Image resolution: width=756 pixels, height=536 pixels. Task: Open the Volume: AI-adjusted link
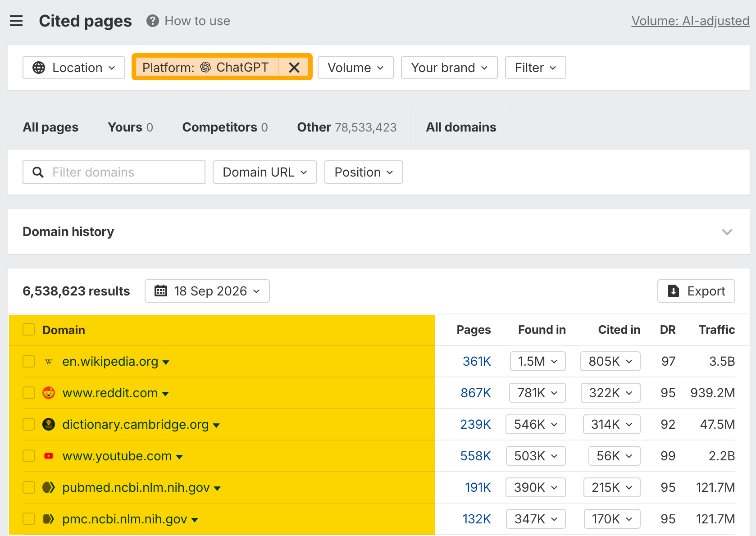tap(690, 21)
